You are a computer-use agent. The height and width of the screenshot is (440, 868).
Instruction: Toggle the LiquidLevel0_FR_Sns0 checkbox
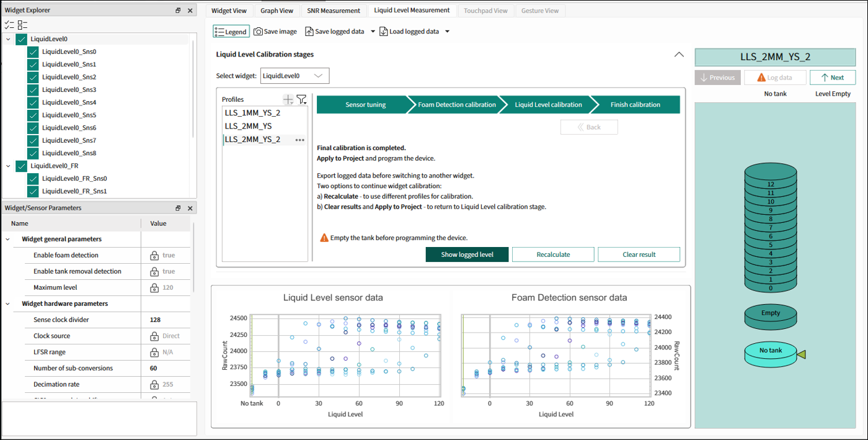click(33, 178)
